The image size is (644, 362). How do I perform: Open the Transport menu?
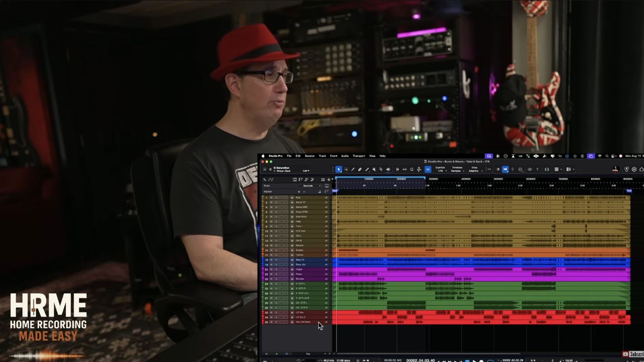(359, 156)
